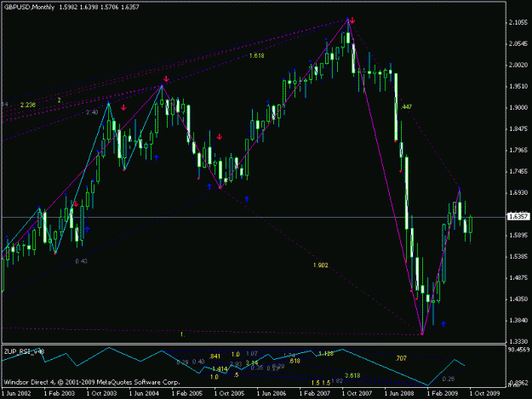Click the 1 Oct 2005 date label

pyautogui.click(x=229, y=393)
